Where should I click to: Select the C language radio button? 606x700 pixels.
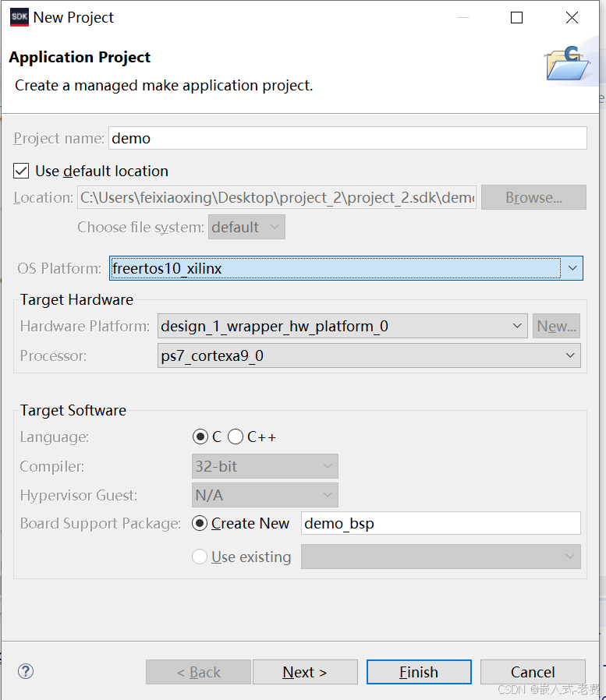click(200, 437)
